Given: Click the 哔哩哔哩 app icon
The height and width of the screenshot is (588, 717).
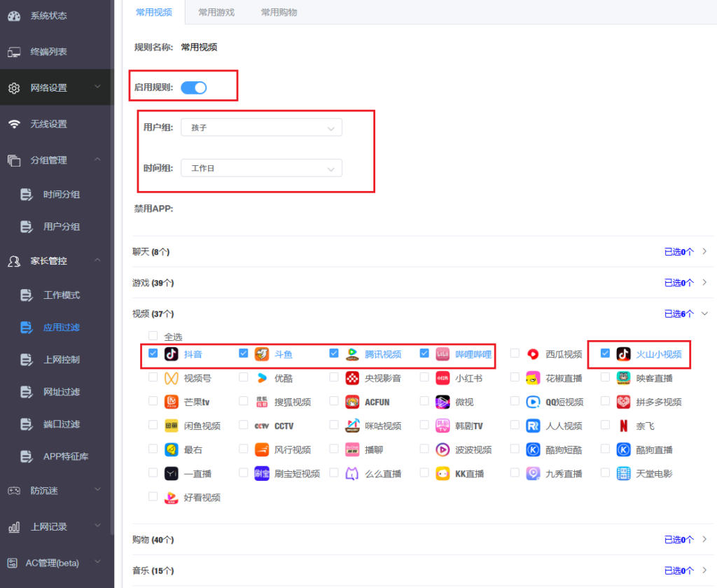Looking at the screenshot, I should point(443,354).
